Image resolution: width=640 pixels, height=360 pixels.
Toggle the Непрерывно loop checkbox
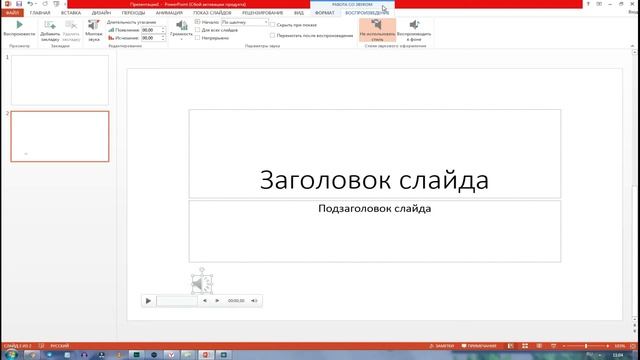[x=198, y=38]
